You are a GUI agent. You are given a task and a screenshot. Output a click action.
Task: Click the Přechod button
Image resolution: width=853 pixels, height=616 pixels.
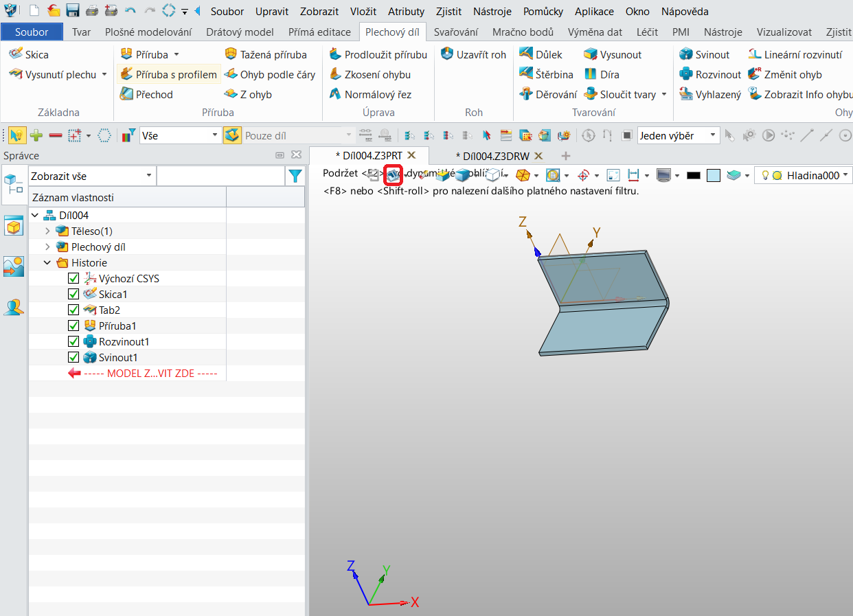pyautogui.click(x=146, y=94)
